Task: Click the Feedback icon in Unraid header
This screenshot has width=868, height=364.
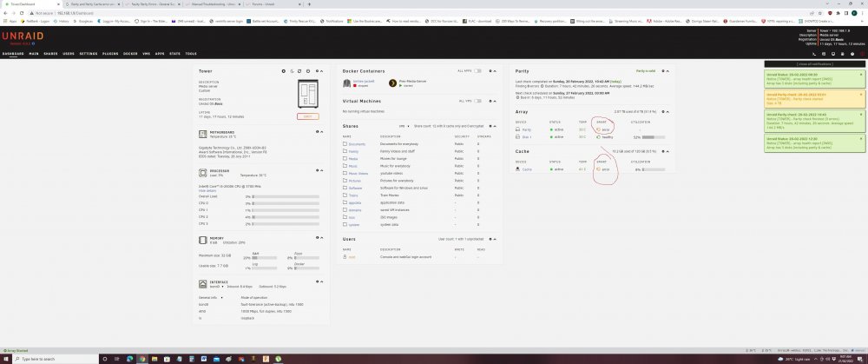Action: (825, 54)
